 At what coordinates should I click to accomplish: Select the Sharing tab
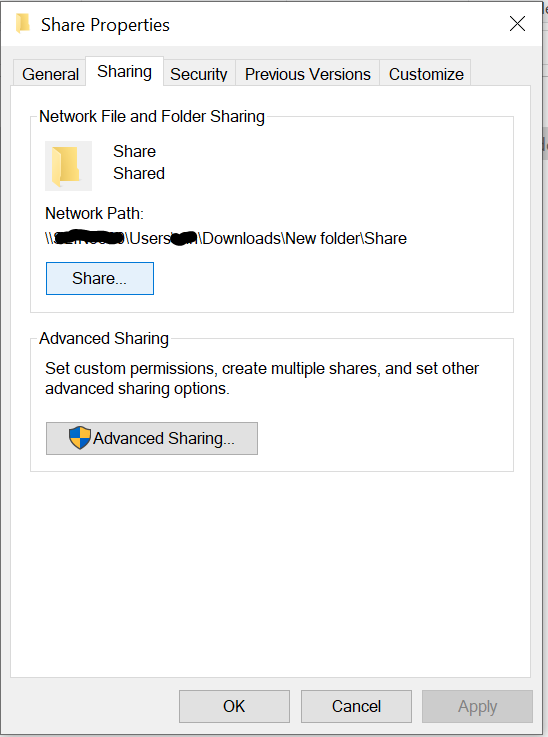[x=125, y=71]
